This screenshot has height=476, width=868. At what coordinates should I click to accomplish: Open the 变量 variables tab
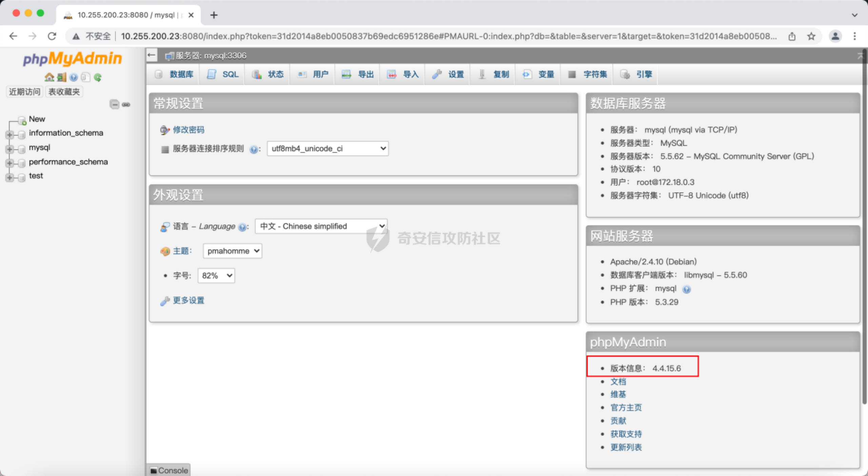coord(538,74)
